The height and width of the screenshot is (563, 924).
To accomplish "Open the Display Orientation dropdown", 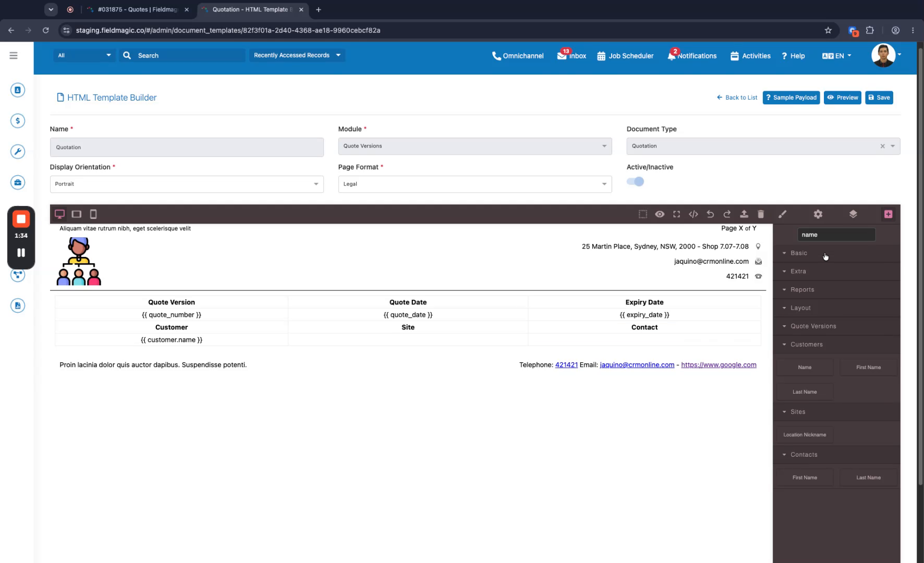I will point(187,184).
